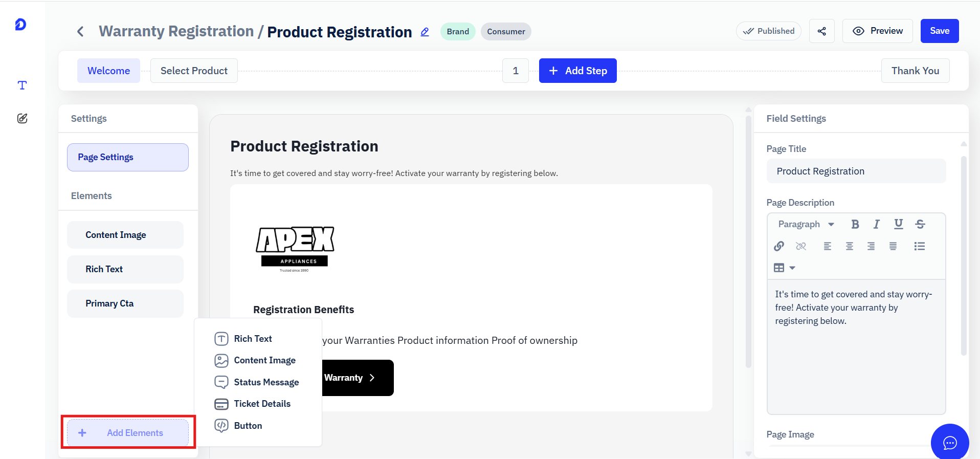Viewport: 980px width, 459px height.
Task: Apply Italic formatting in description editor
Action: click(x=876, y=224)
